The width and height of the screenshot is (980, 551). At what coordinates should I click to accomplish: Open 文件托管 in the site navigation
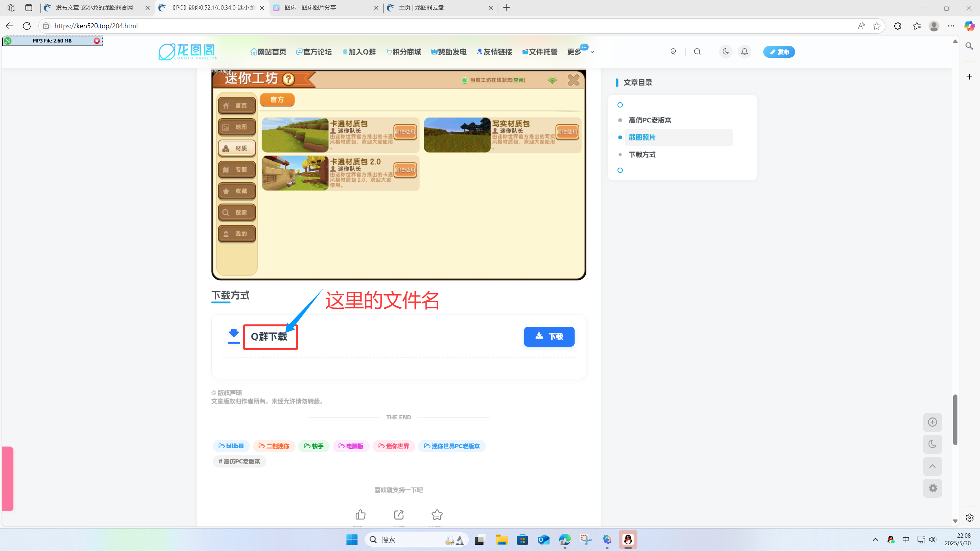point(540,52)
